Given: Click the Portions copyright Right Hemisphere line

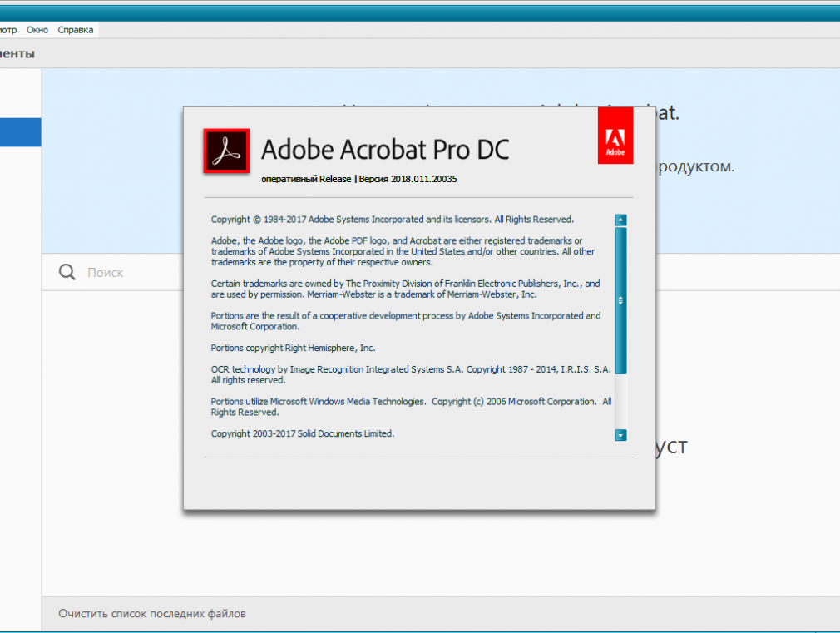Looking at the screenshot, I should (x=293, y=348).
